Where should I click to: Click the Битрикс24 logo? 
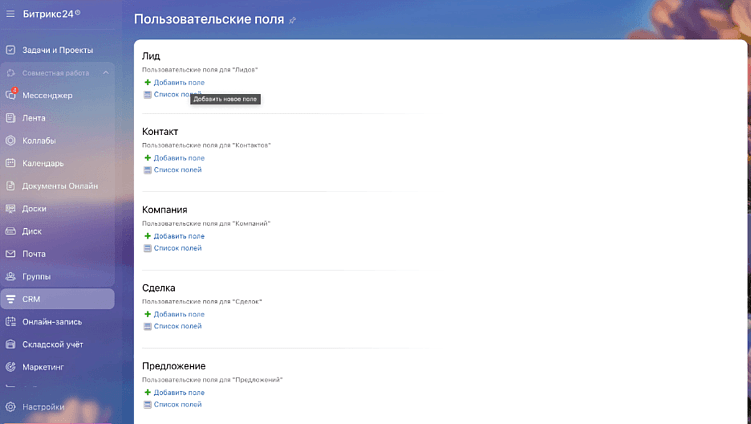tap(51, 14)
